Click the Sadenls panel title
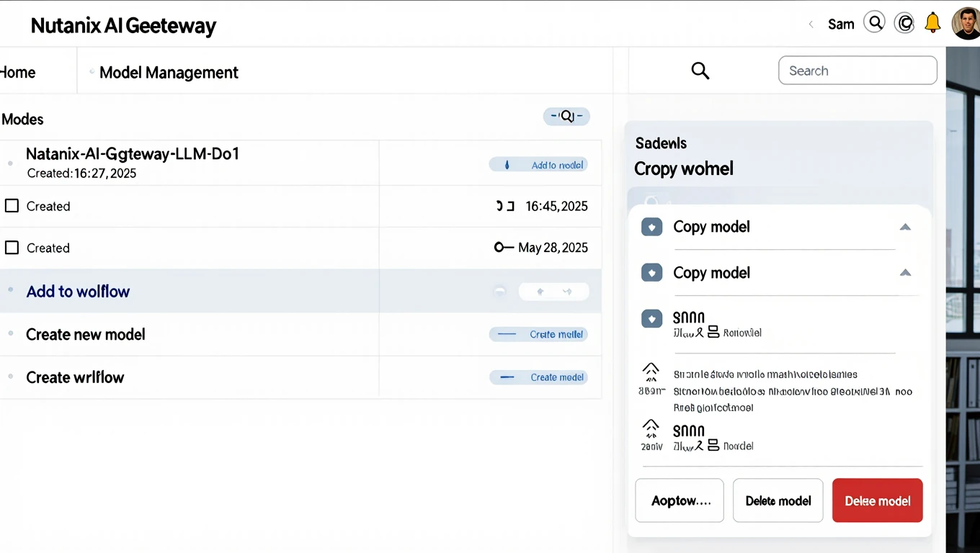This screenshot has height=553, width=980. point(661,143)
